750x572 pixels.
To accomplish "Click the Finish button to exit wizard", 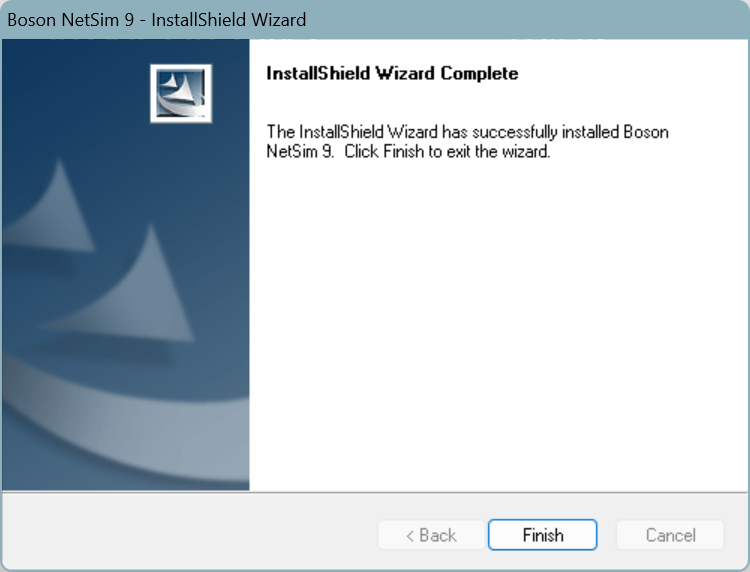I will (x=542, y=535).
